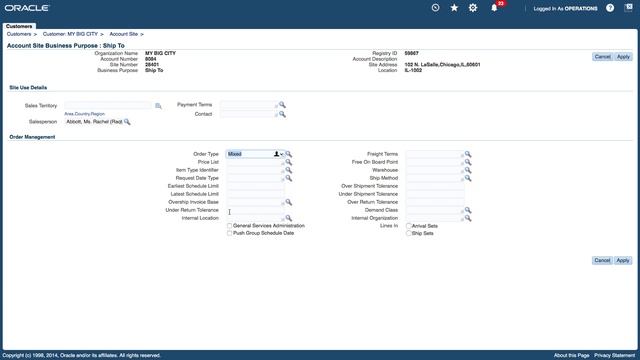Search Internal Location magnifier icon
Viewport: 640px width, 360px height.
(x=289, y=218)
